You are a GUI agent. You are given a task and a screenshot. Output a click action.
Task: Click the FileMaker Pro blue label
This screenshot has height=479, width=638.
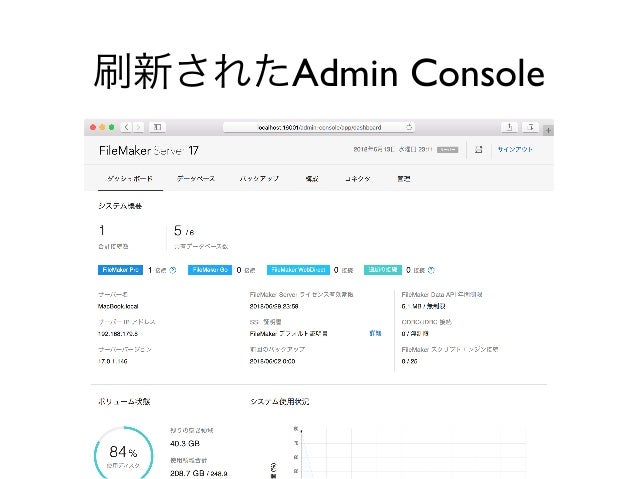120,270
